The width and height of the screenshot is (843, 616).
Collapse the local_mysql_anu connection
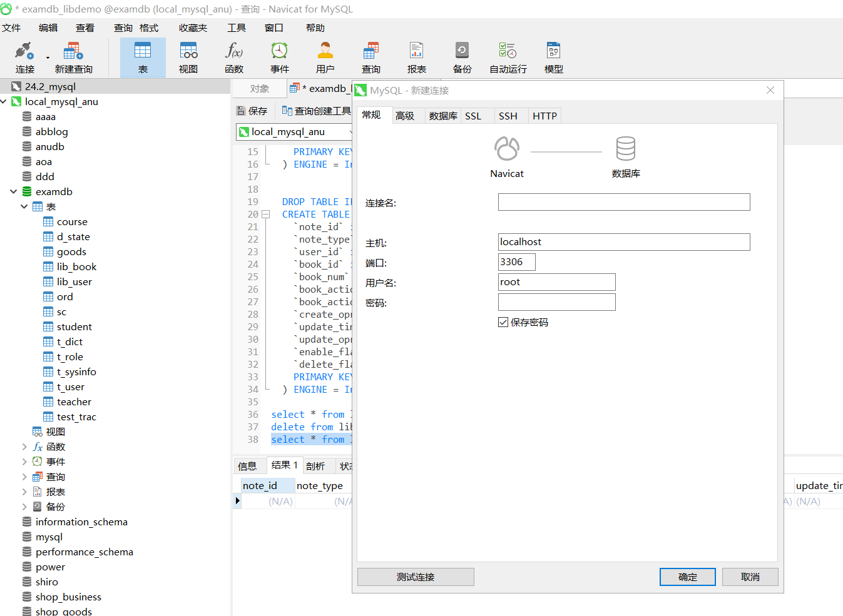click(x=4, y=101)
